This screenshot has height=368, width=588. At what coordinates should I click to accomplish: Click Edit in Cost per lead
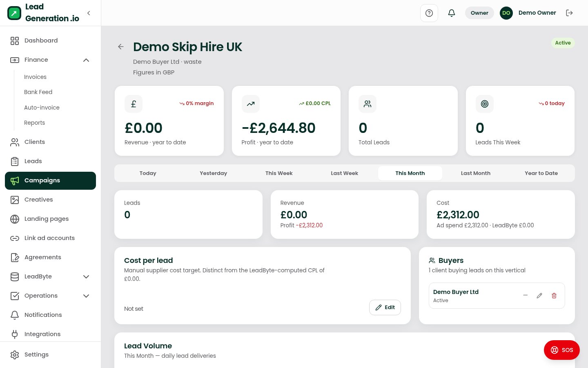point(385,307)
